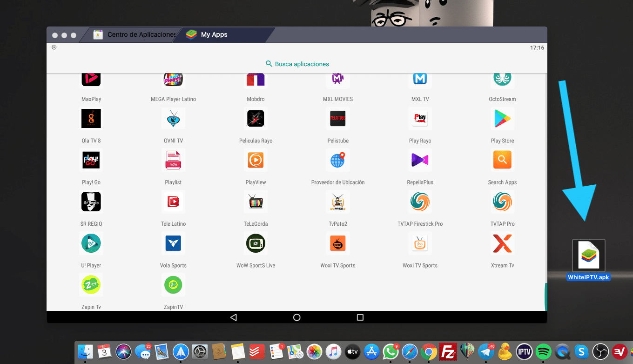Launch the MaxPlay app
Image resolution: width=633 pixels, height=364 pixels.
pos(91,79)
